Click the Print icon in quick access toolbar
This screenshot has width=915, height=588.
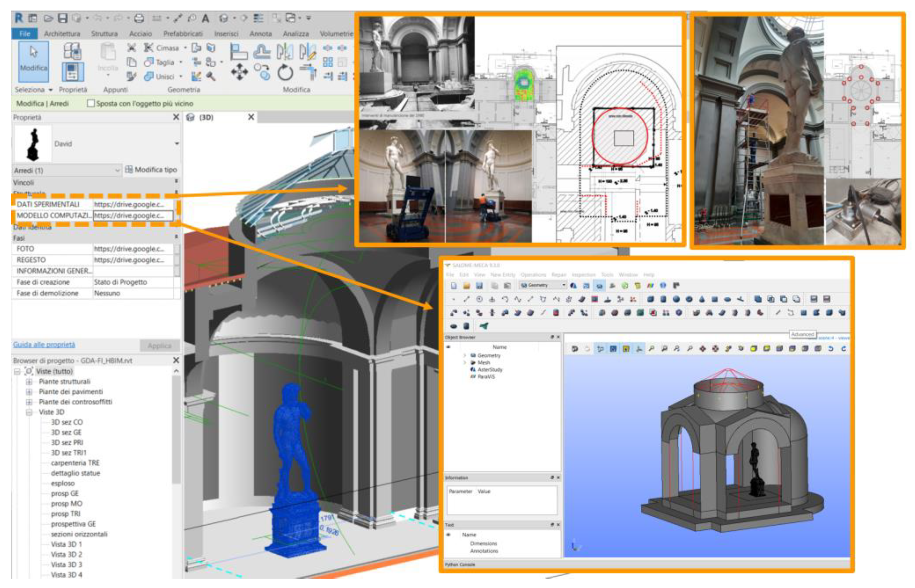pyautogui.click(x=140, y=18)
